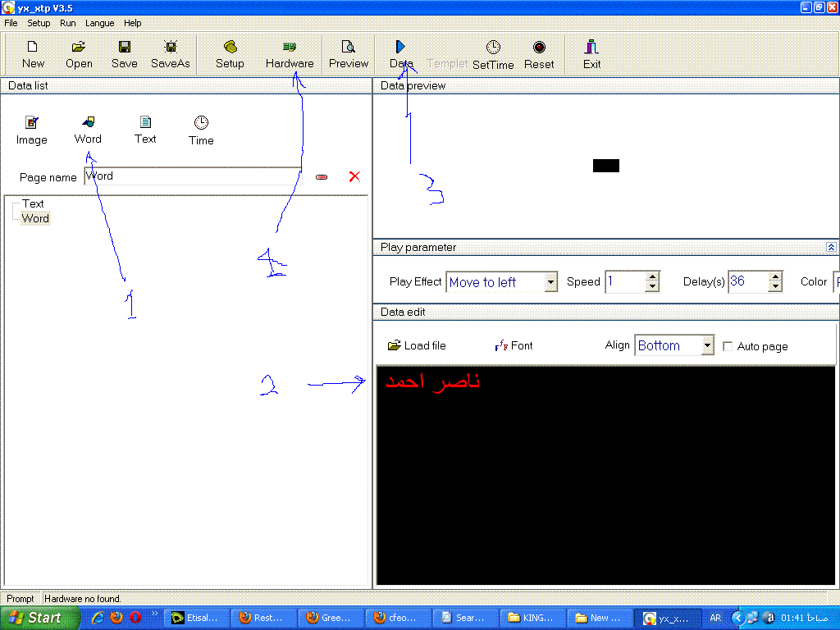Click the red minus remove icon

click(322, 177)
